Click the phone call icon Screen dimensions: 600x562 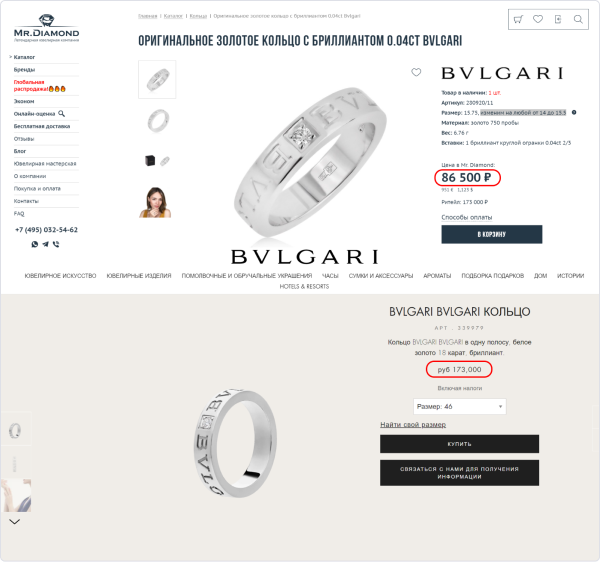[56, 244]
